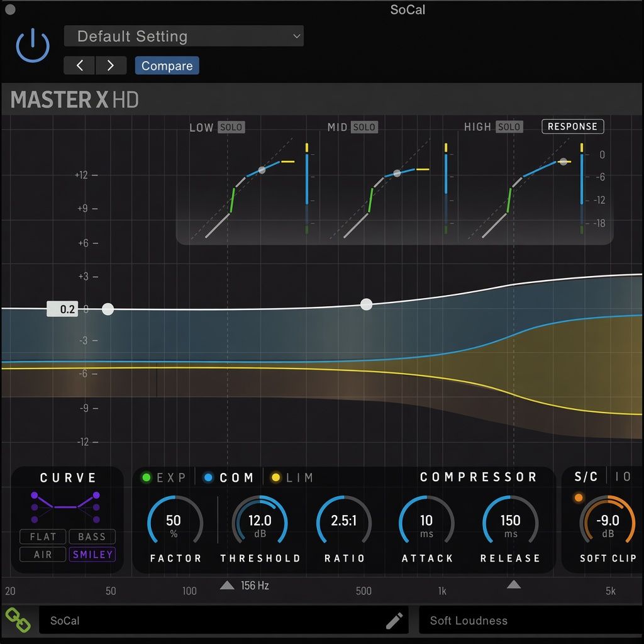The height and width of the screenshot is (644, 644).
Task: Click the +12 dB scale label
Action: 81,175
